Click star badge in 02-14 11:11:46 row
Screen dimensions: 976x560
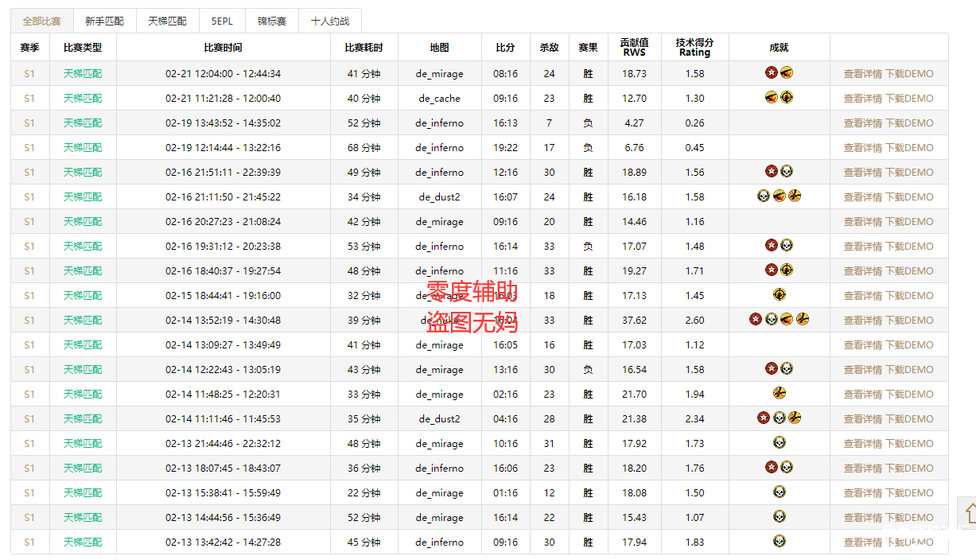pyautogui.click(x=764, y=418)
